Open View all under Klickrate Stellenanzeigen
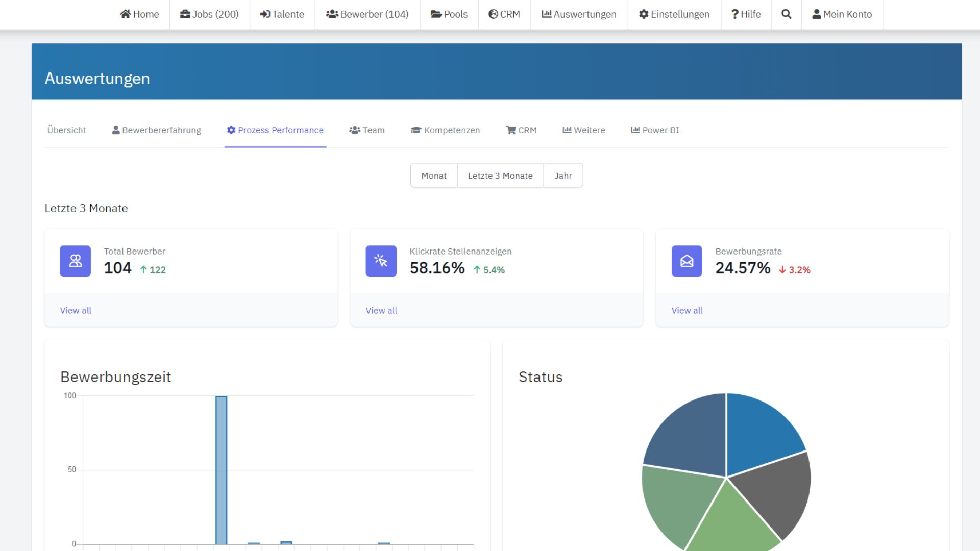980x551 pixels. pyautogui.click(x=381, y=311)
